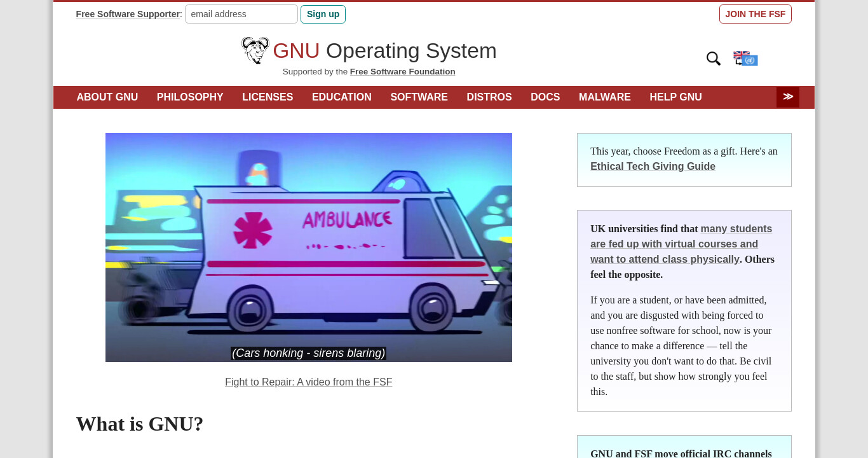Open the Ethical Tech Giving Guide link
This screenshot has width=868, height=458.
(653, 167)
